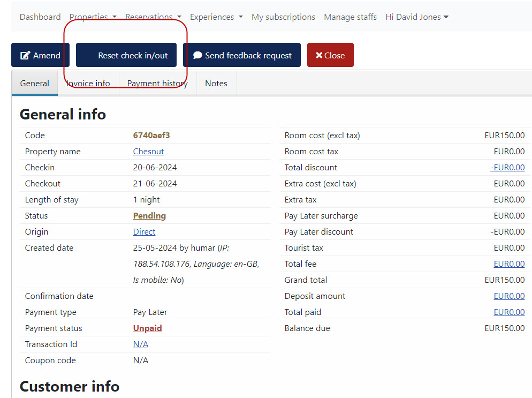
Task: Switch to the Payment history tab
Action: pyautogui.click(x=157, y=84)
